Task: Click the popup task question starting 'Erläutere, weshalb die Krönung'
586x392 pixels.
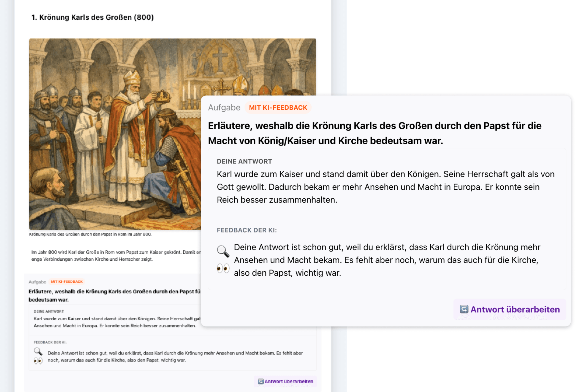Action: pyautogui.click(x=375, y=133)
